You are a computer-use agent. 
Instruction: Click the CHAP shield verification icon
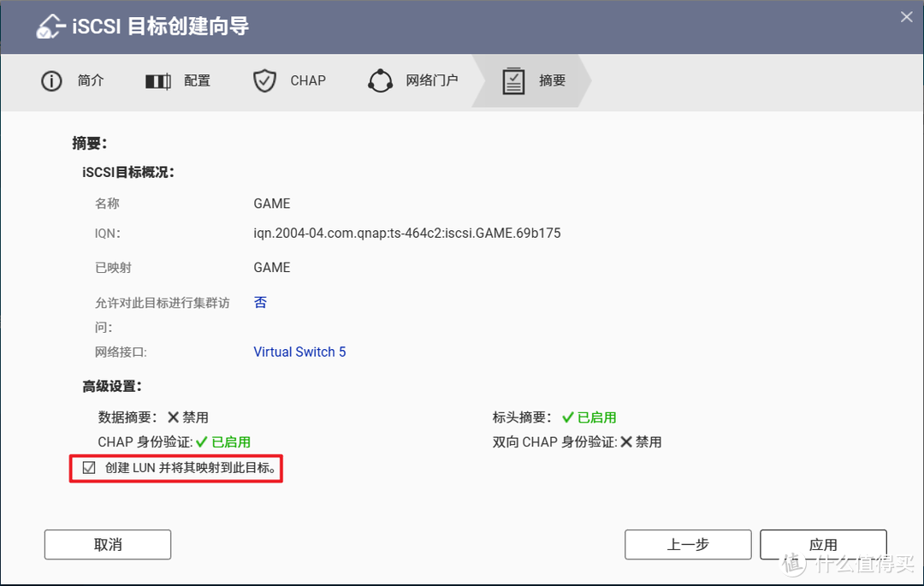[264, 80]
